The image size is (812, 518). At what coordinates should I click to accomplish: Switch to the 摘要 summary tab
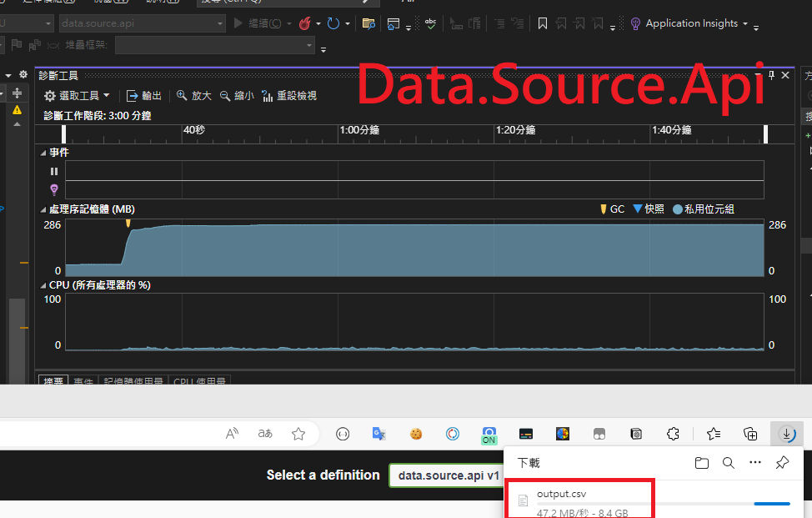pos(53,381)
